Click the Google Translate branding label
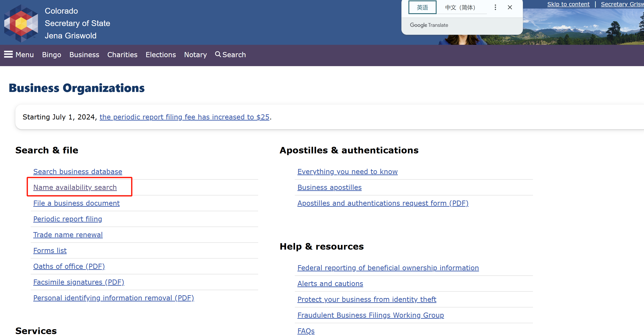 pyautogui.click(x=429, y=25)
